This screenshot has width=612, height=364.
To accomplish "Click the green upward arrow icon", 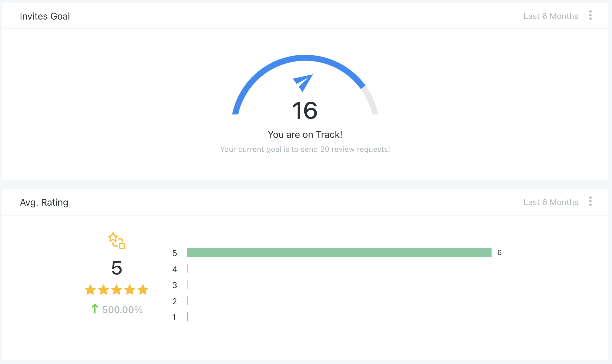I will click(95, 309).
